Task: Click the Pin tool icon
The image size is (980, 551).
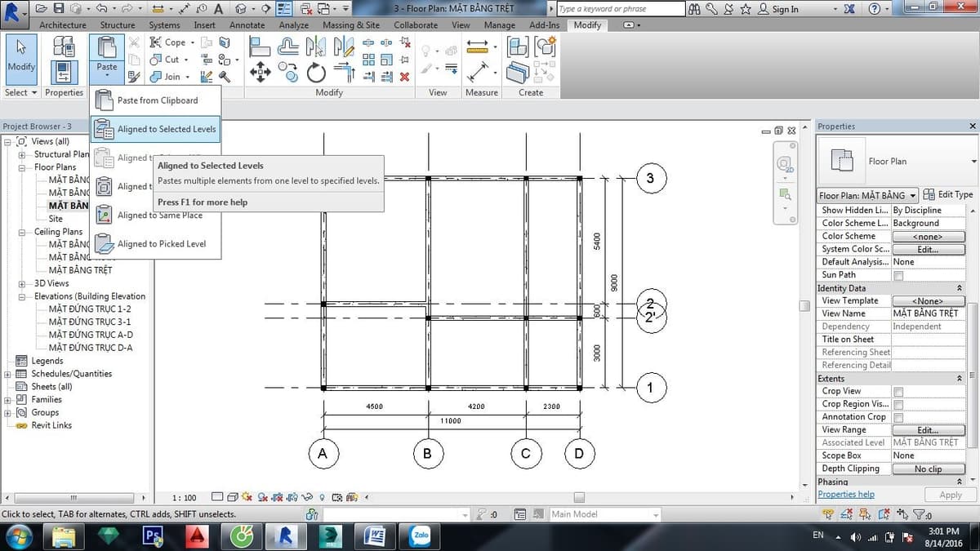Action: click(x=404, y=60)
